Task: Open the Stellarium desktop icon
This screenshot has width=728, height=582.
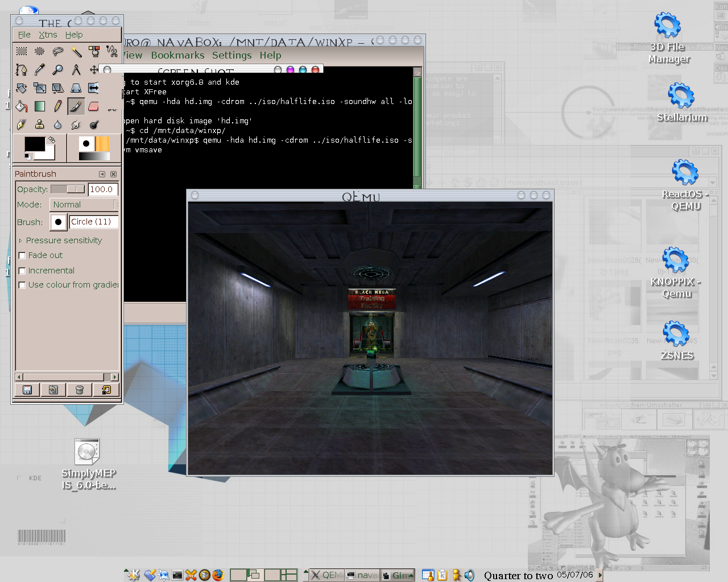Action: (682, 103)
